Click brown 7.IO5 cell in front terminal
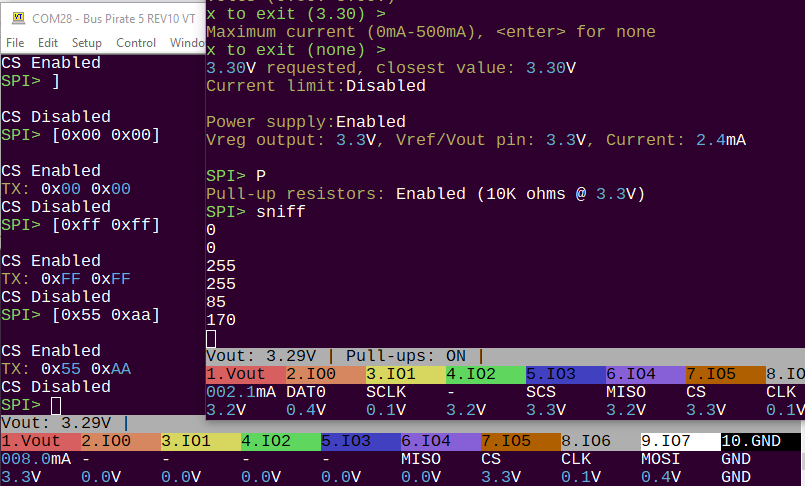Screen dimensions: 805x486 pyautogui.click(x=726, y=374)
